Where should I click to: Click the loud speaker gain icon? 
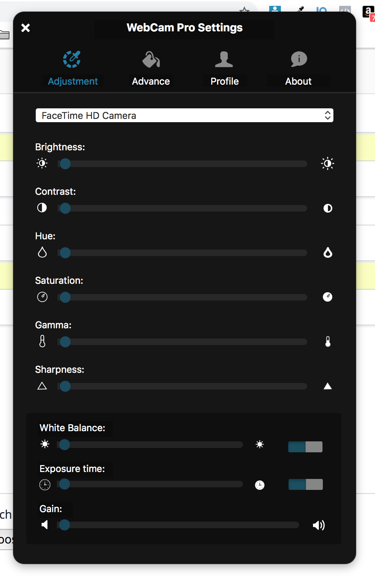(319, 525)
